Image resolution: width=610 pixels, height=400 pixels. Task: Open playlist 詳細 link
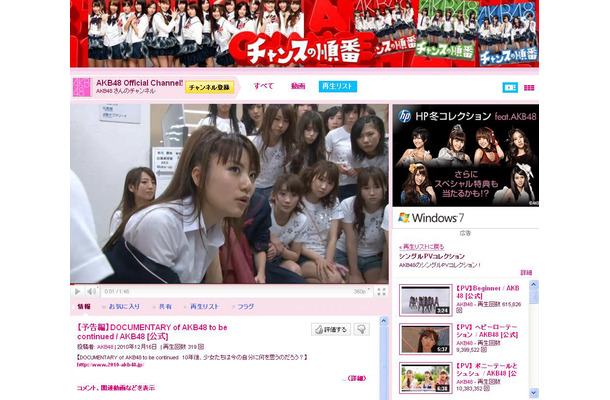[x=526, y=272]
